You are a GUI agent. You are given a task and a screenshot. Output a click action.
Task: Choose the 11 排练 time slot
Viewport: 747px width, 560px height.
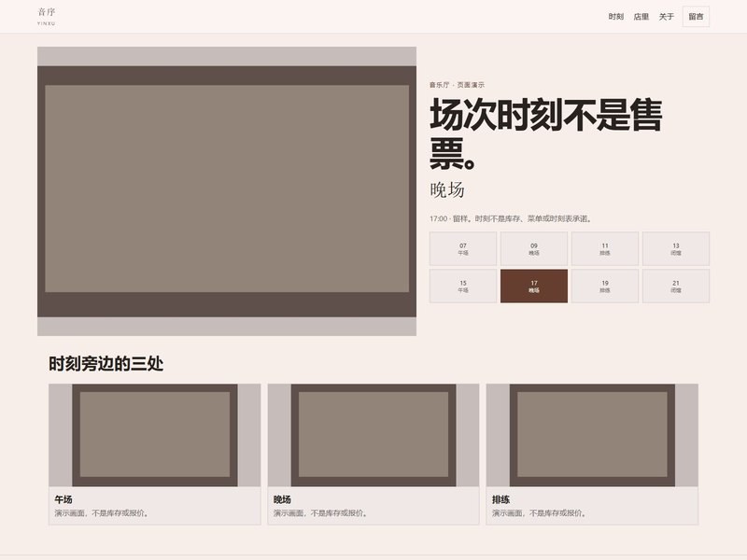click(604, 248)
